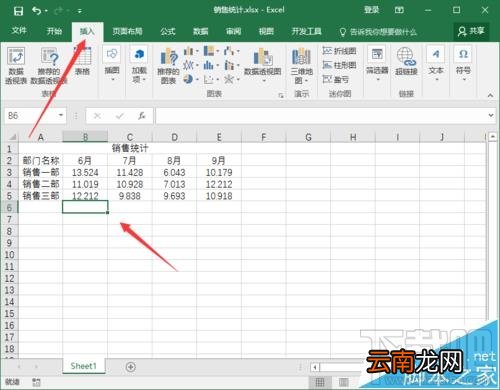
Task: Select column header D
Action: pos(174,137)
